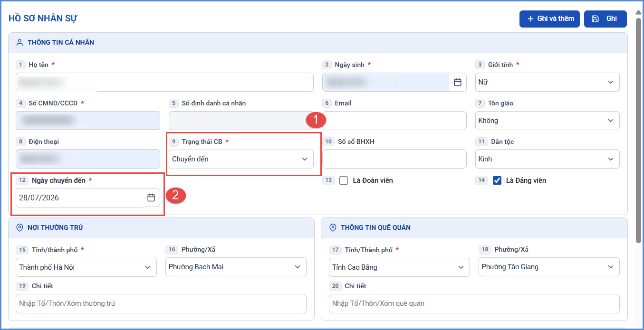Click location pin icon beside Thông tin quê quán

[x=333, y=227]
